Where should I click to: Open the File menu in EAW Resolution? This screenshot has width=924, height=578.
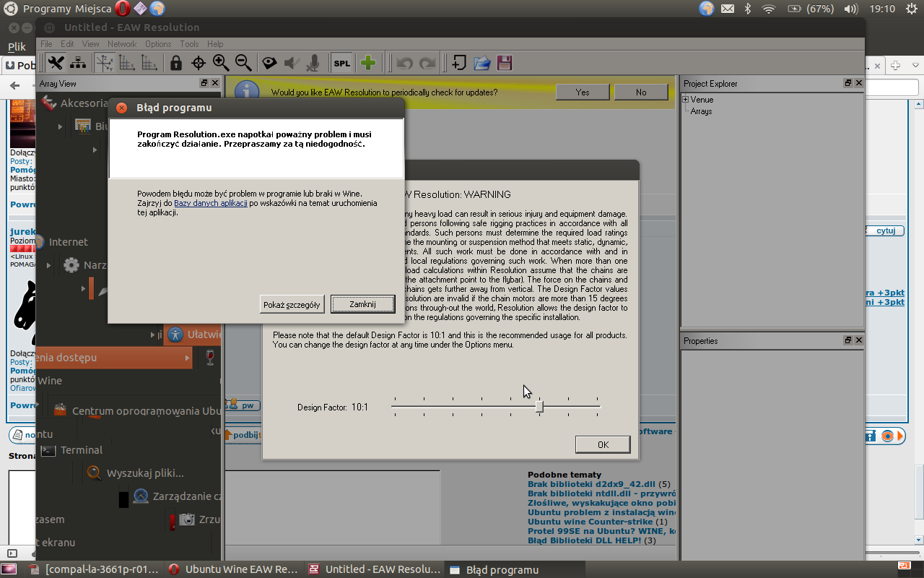[x=46, y=44]
